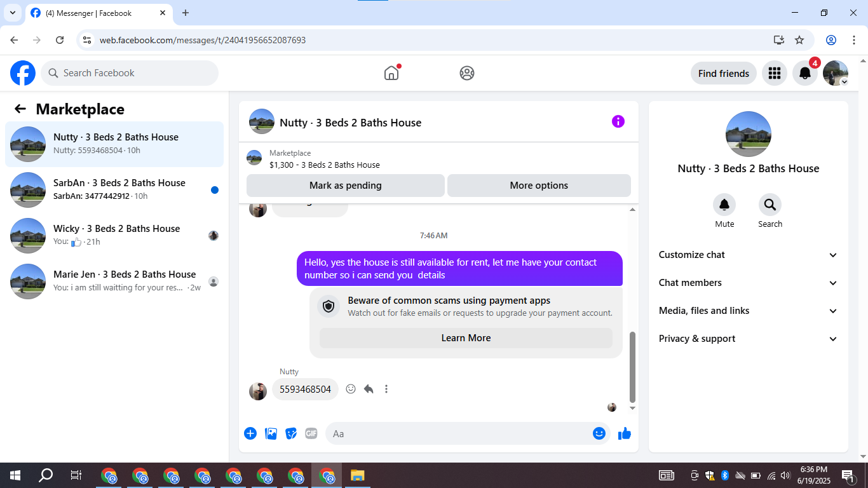Open the Chrome profile icon

[x=831, y=40]
